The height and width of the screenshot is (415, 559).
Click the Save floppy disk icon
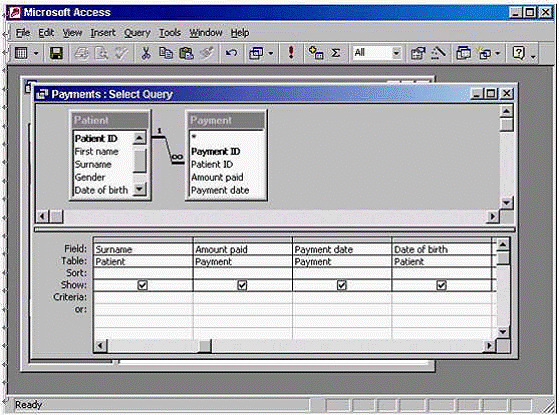pyautogui.click(x=56, y=53)
